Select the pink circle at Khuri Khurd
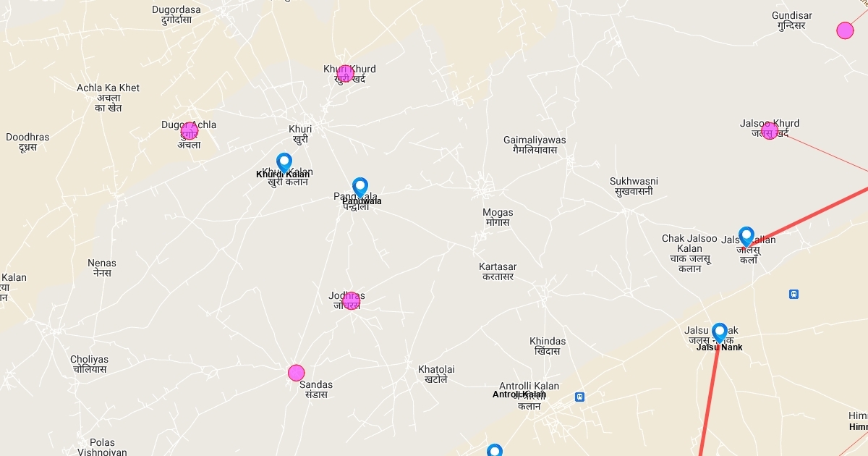Screen dimensions: 868x456 pyautogui.click(x=345, y=73)
